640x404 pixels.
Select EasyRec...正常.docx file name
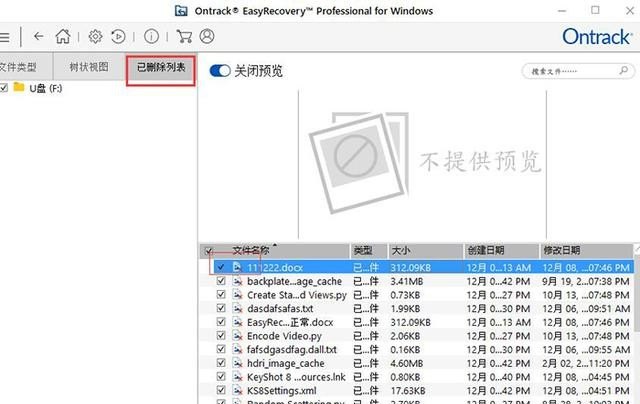pyautogui.click(x=290, y=322)
